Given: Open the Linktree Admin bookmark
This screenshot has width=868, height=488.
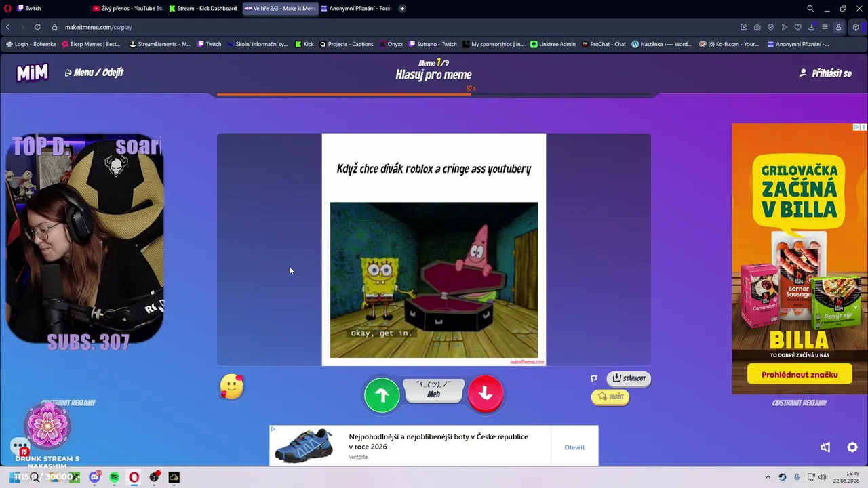Looking at the screenshot, I should (553, 44).
